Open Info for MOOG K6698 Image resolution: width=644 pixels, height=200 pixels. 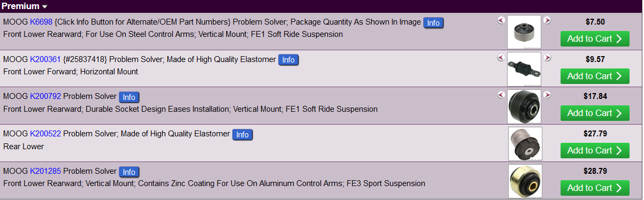click(x=433, y=23)
